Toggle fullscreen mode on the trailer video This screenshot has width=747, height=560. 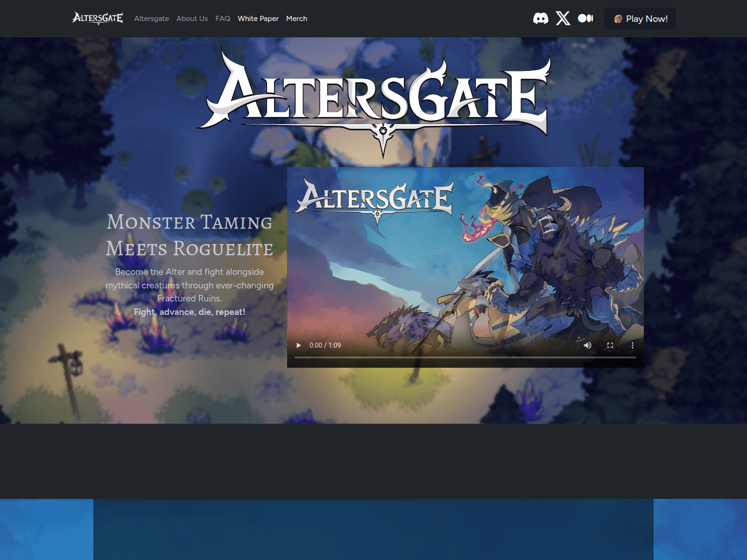pyautogui.click(x=610, y=345)
